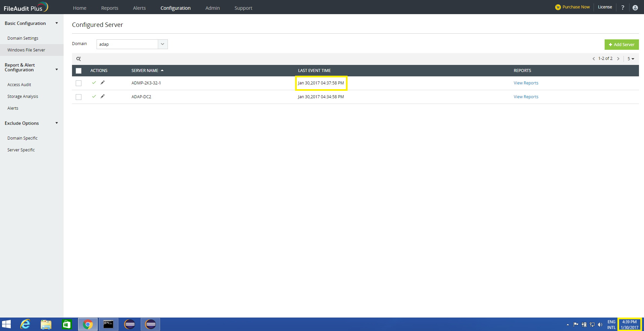Click the ADMP-2K3-32-1 server name
644x331 pixels.
click(x=146, y=83)
